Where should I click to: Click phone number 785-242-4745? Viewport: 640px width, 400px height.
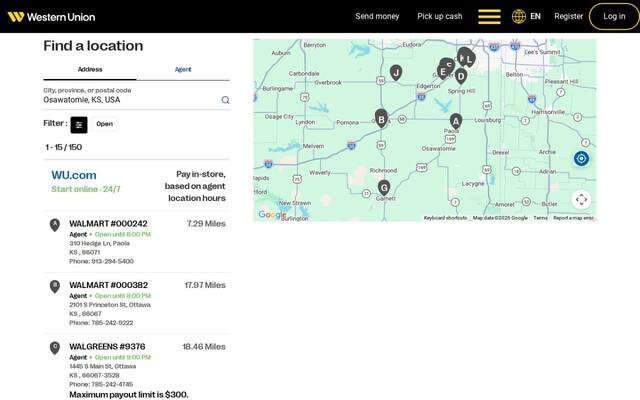tap(112, 384)
